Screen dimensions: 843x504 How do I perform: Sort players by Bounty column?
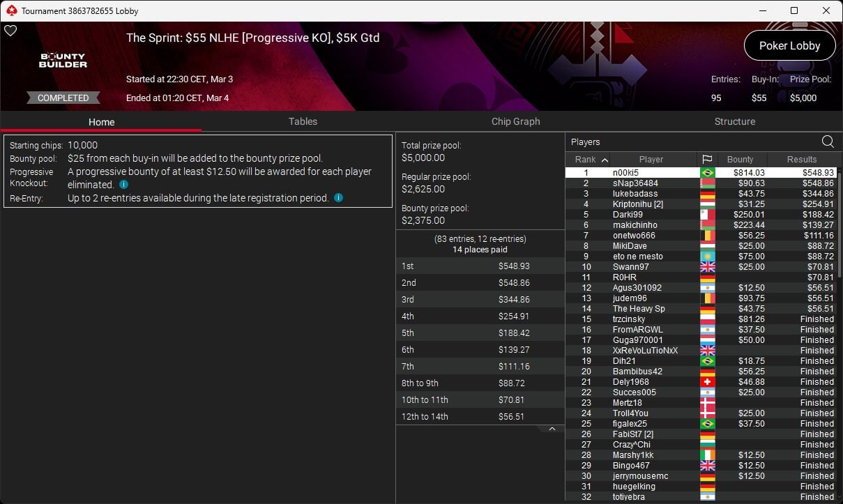[740, 159]
